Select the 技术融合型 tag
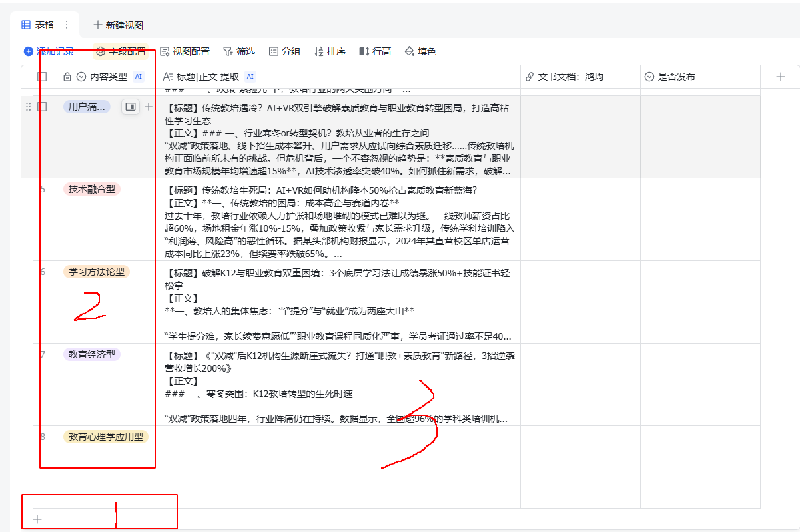The width and height of the screenshot is (800, 532). 92,189
